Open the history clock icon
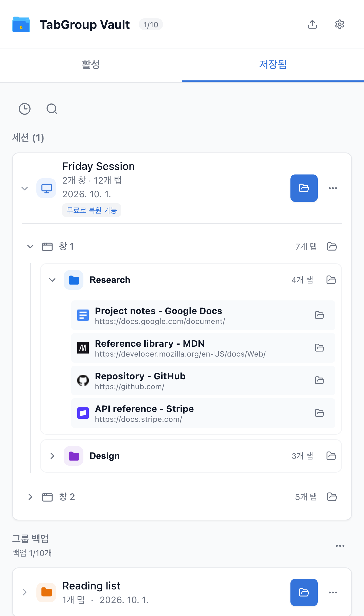The image size is (364, 616). (25, 109)
